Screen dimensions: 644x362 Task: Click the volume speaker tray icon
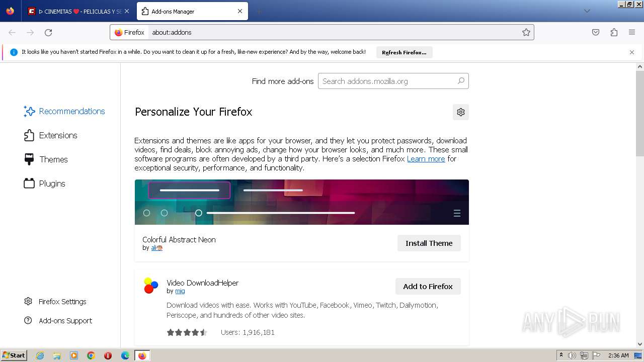[x=572, y=355]
